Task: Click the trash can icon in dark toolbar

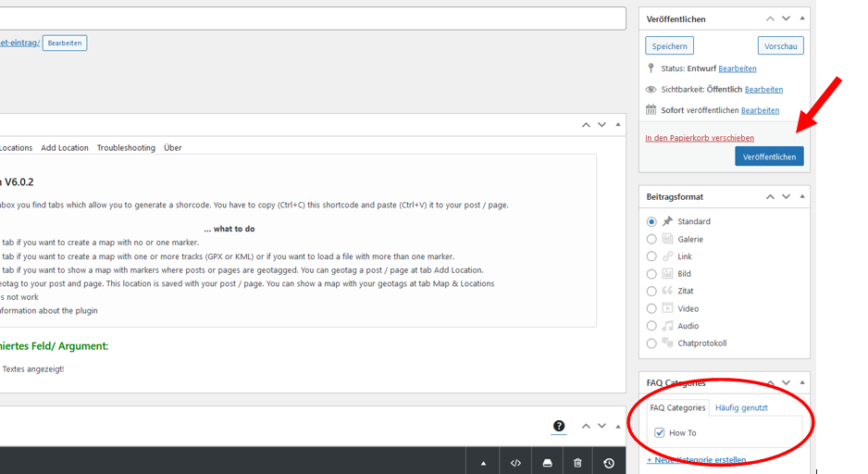Action: (x=577, y=463)
